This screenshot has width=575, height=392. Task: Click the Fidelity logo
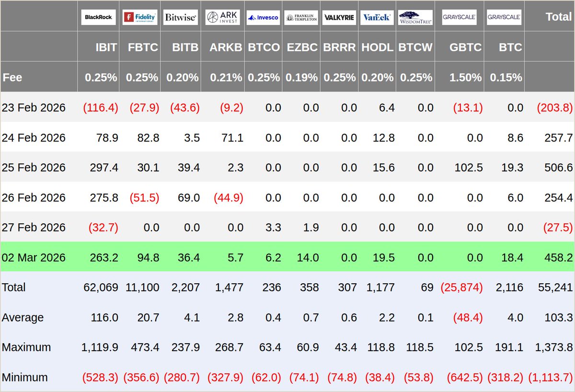pyautogui.click(x=139, y=17)
